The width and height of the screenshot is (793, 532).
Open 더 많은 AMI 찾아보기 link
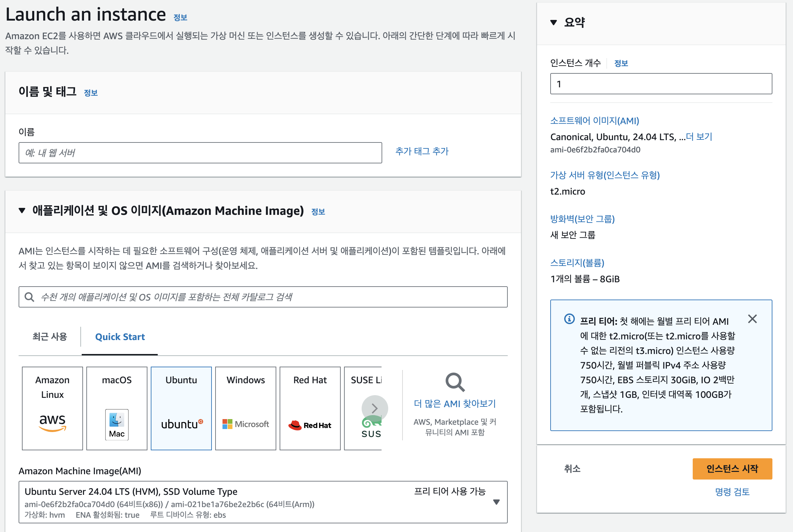click(x=455, y=404)
